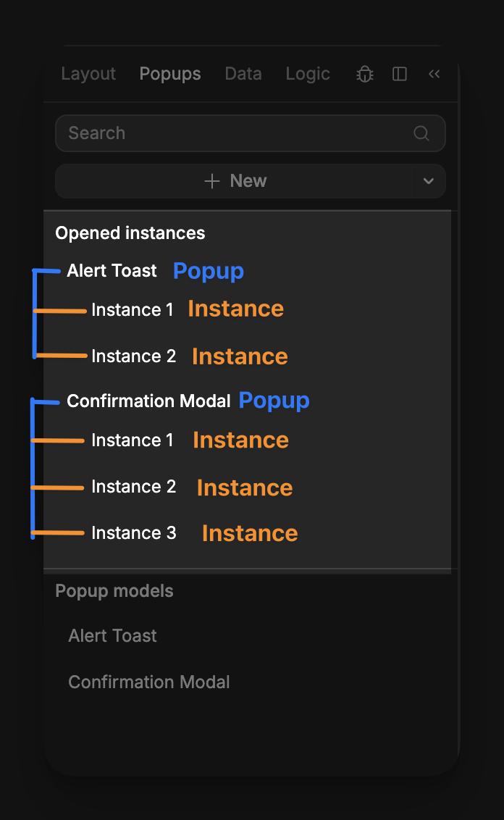Click the New button

tap(250, 180)
